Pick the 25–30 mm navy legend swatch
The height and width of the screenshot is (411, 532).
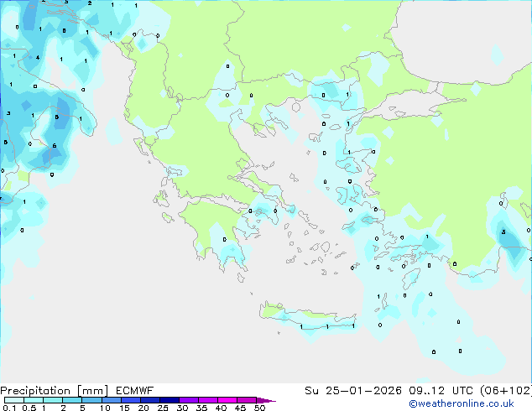(170, 400)
